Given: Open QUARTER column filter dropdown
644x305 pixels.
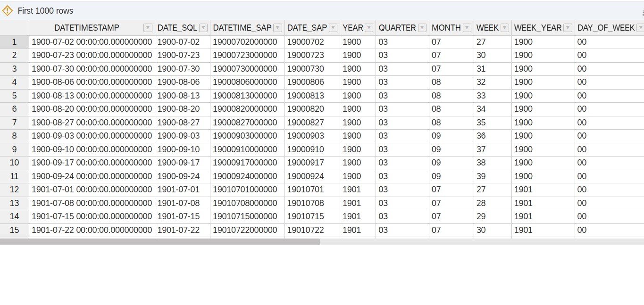Looking at the screenshot, I should 422,28.
